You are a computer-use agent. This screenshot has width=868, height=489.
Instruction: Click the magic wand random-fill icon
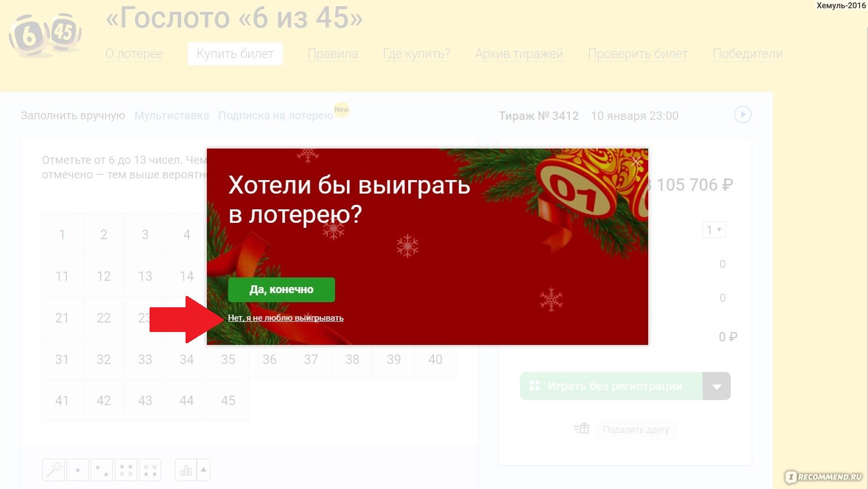pos(53,470)
